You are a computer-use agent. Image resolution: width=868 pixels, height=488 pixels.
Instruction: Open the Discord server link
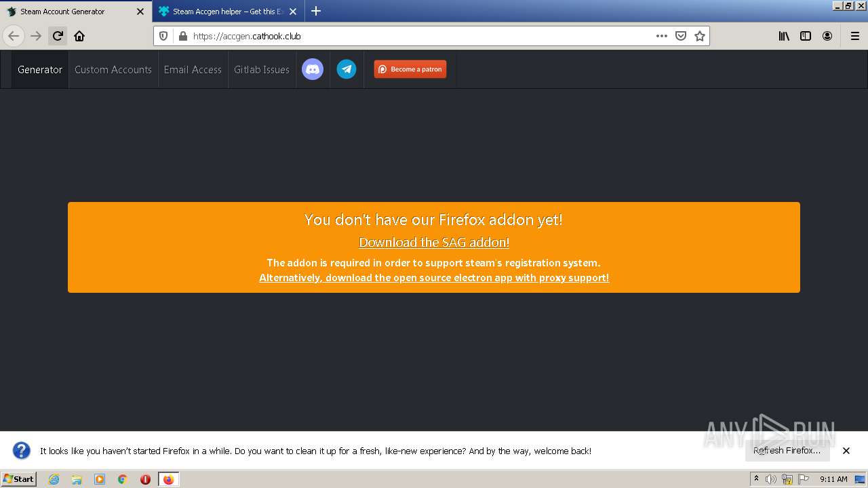click(313, 69)
